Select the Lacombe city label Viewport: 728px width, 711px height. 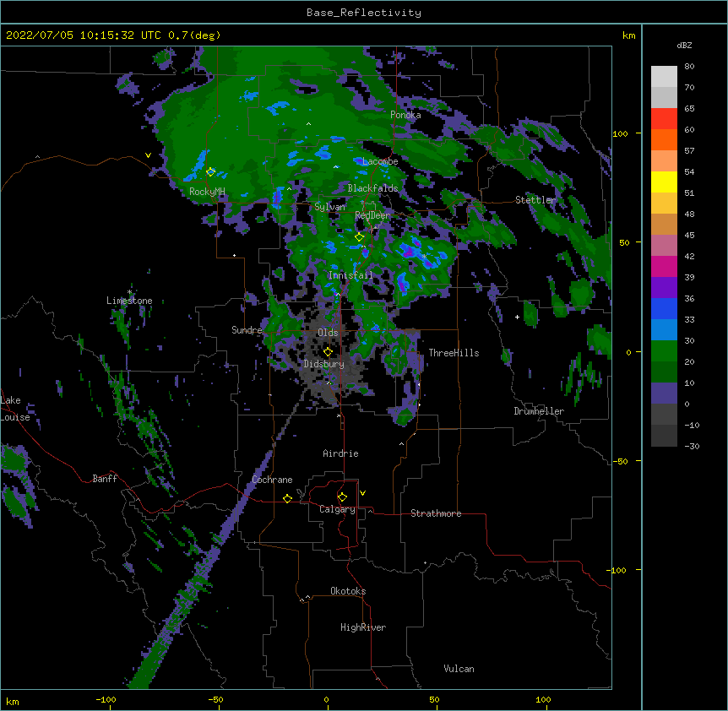[380, 161]
